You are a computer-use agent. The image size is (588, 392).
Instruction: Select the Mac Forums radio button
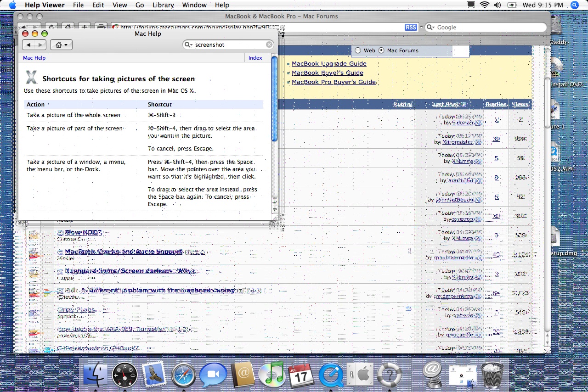tap(381, 50)
